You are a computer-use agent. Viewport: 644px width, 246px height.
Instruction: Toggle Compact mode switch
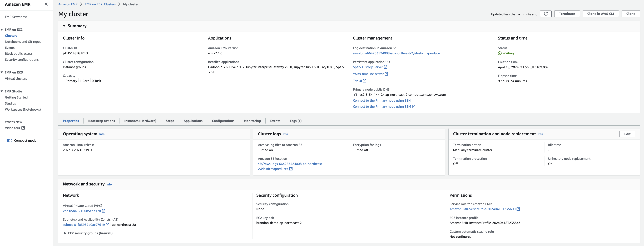[9, 140]
